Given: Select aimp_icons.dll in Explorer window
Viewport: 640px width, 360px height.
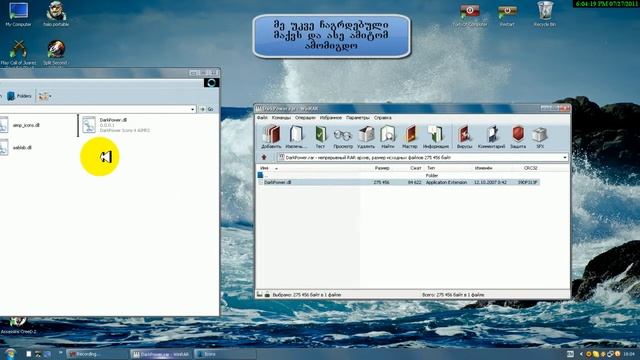Looking at the screenshot, I should click(x=20, y=125).
